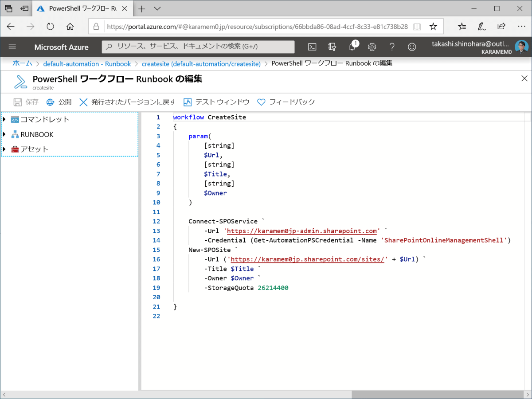Set the current tabs aside
Image resolution: width=532 pixels, height=399 pixels.
(24, 8)
